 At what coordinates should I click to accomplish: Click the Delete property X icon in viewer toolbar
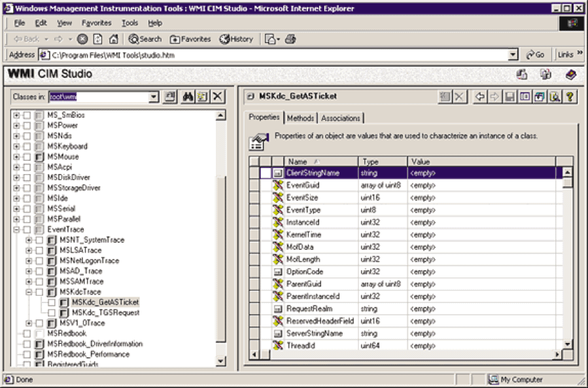459,97
